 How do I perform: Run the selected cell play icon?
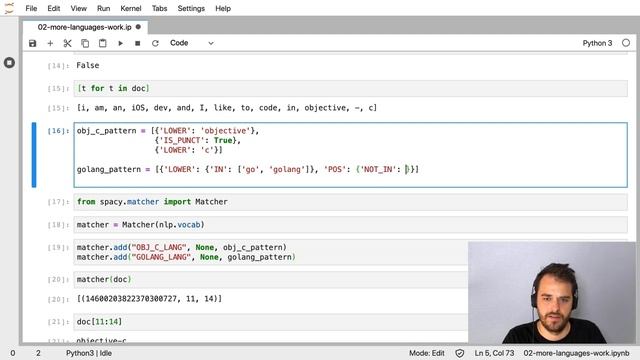click(x=120, y=43)
